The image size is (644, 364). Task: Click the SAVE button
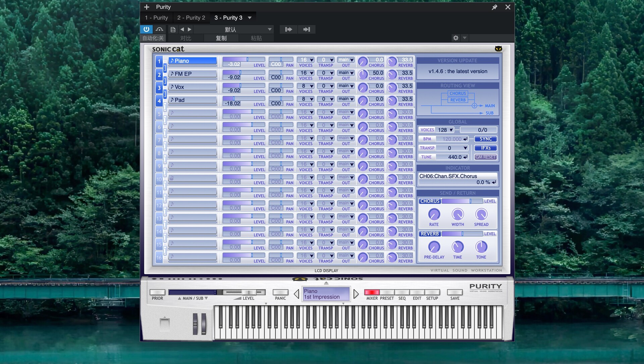(455, 292)
